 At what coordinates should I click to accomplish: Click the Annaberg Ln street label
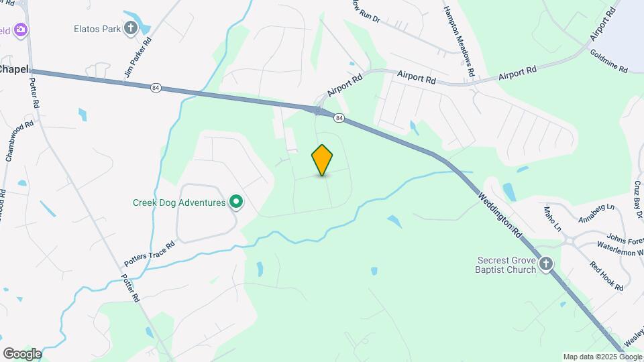[x=596, y=213]
